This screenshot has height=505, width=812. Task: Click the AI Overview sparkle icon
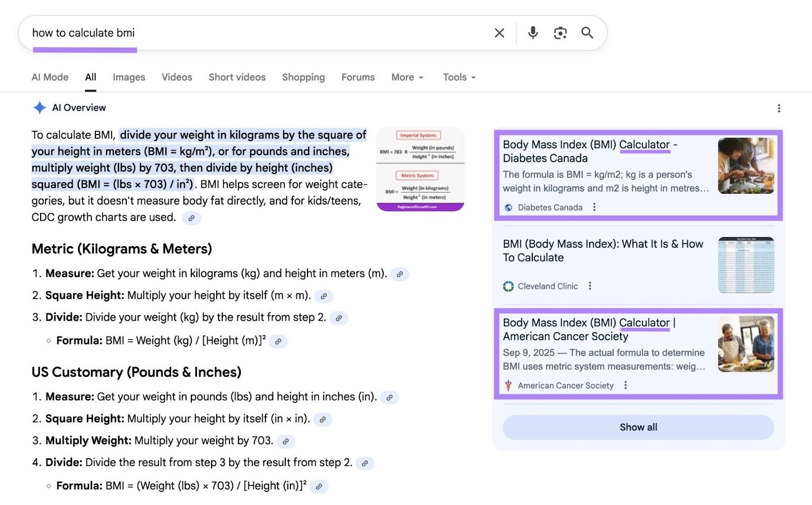39,108
